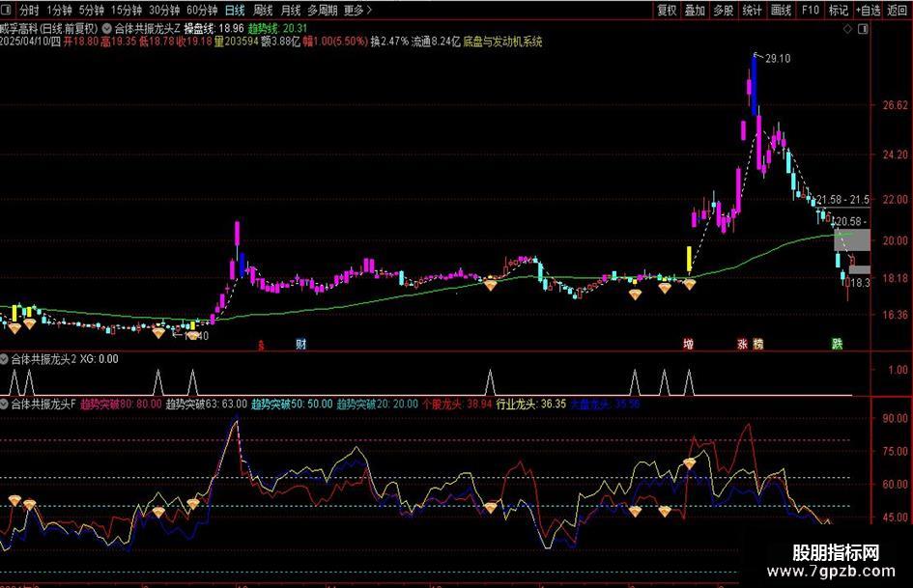Image resolution: width=913 pixels, height=588 pixels.
Task: Click the 增 event marker
Action: 688,344
